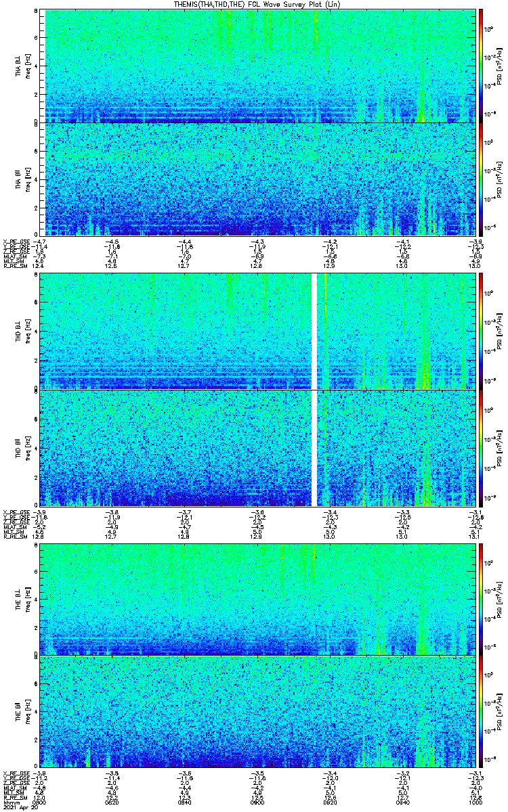Click the 'PSD [nT²/Hz]' label of THE B-perpendicular
The width and height of the screenshot is (508, 812).
(x=499, y=599)
